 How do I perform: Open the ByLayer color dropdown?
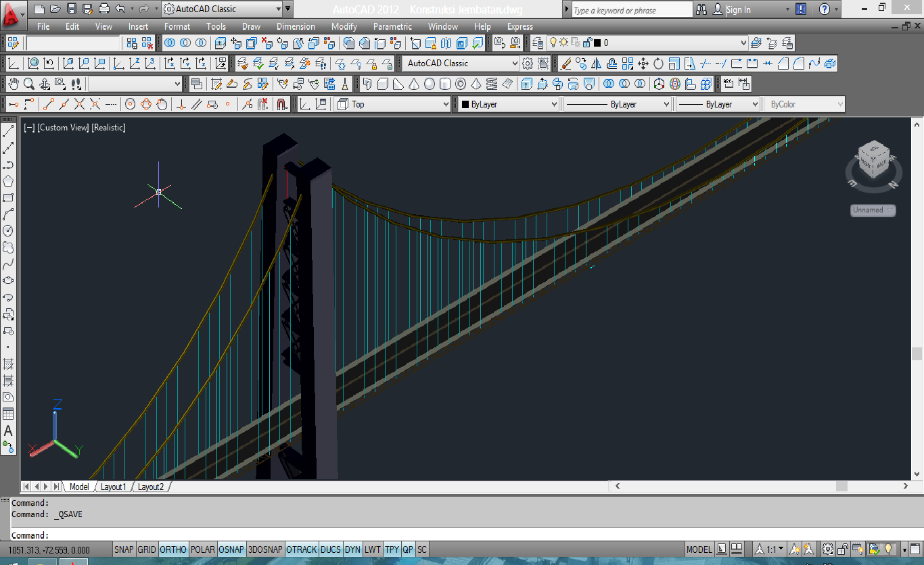pyautogui.click(x=509, y=104)
